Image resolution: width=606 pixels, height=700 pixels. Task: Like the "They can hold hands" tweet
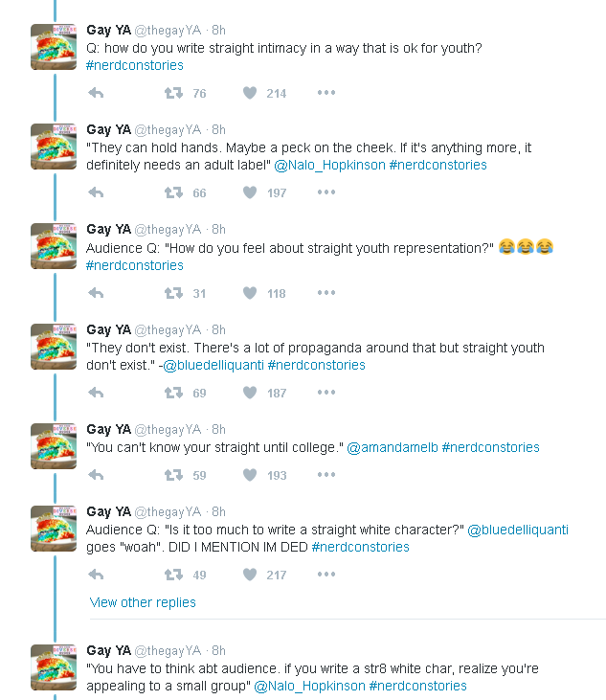(x=250, y=192)
